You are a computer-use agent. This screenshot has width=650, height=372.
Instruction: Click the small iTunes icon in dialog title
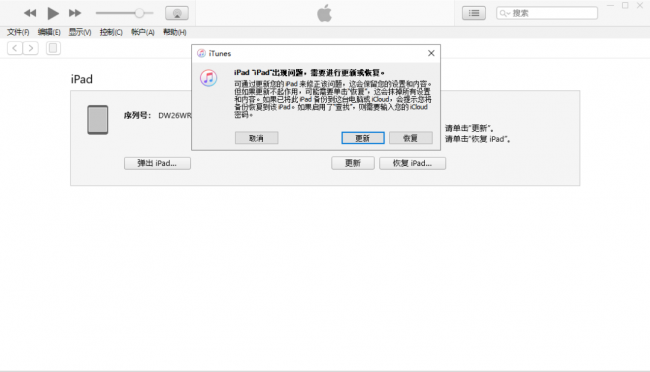(x=201, y=53)
